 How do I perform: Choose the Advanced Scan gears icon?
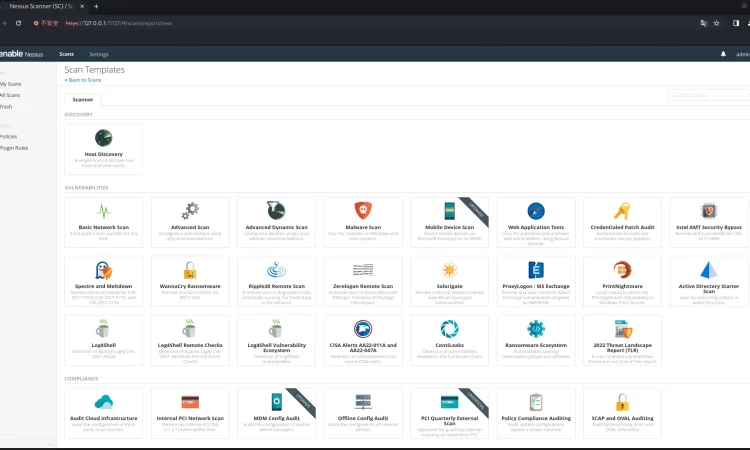coord(190,210)
